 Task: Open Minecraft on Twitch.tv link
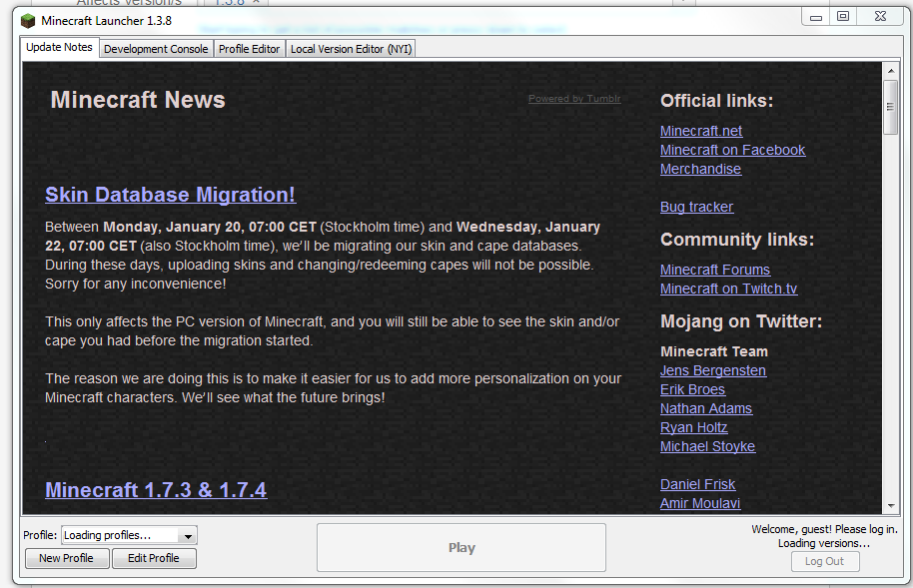click(x=728, y=289)
